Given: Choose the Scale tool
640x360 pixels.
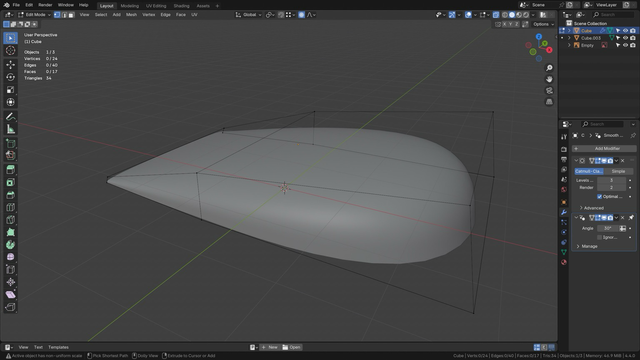Looking at the screenshot, I should coord(11,90).
